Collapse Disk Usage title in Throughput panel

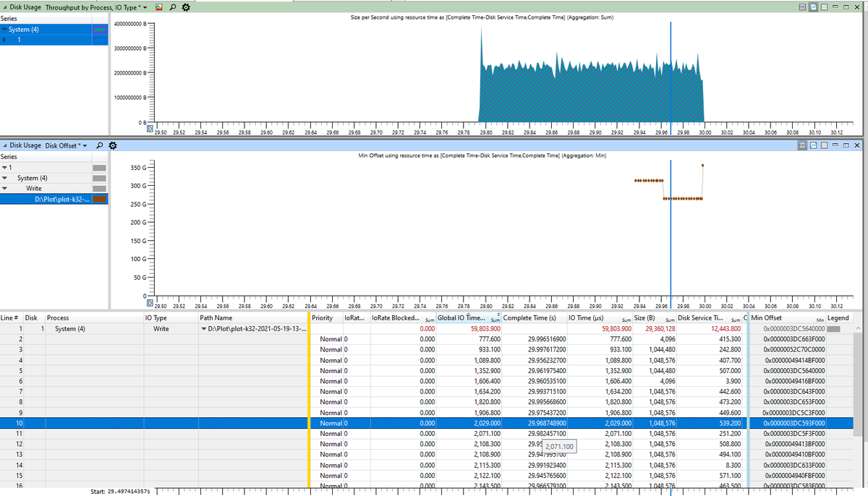pos(5,7)
